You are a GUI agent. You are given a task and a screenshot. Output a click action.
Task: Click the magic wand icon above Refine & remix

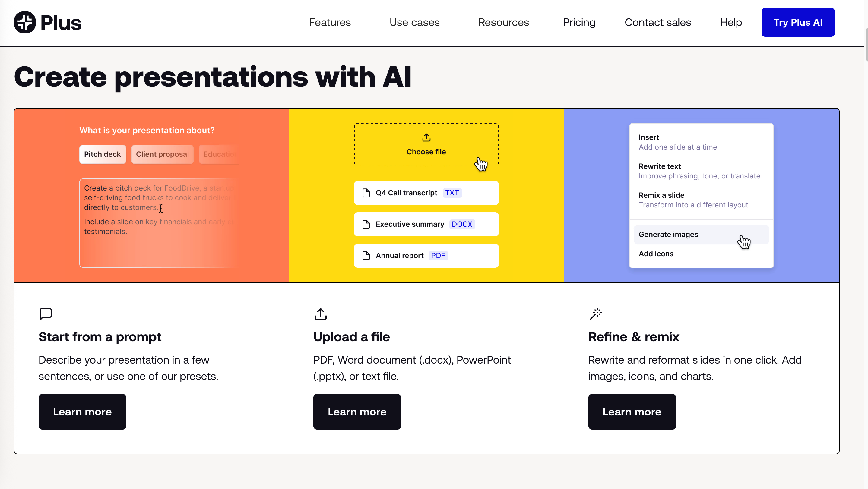pyautogui.click(x=596, y=314)
